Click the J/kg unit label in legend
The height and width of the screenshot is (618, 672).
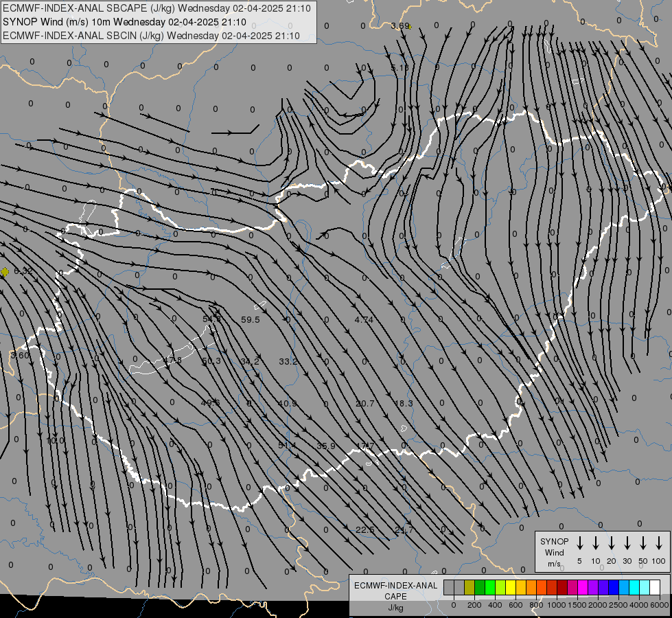coord(395,608)
